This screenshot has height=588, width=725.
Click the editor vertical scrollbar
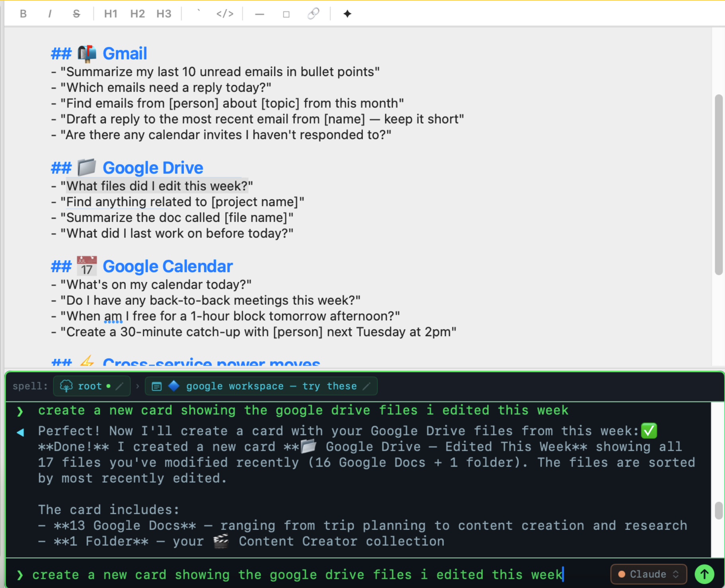[718, 185]
